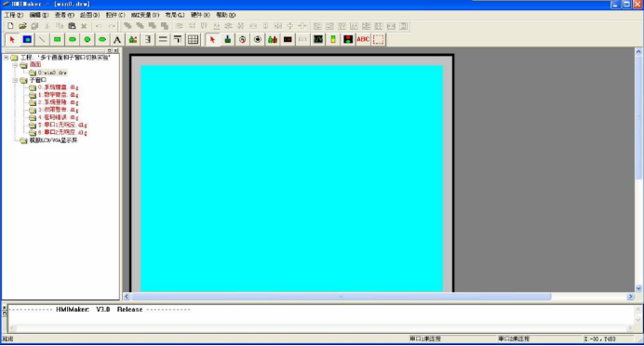Select the 0:系统键盘.dlg sub-window
The width and height of the screenshot is (644, 346).
pyautogui.click(x=58, y=87)
